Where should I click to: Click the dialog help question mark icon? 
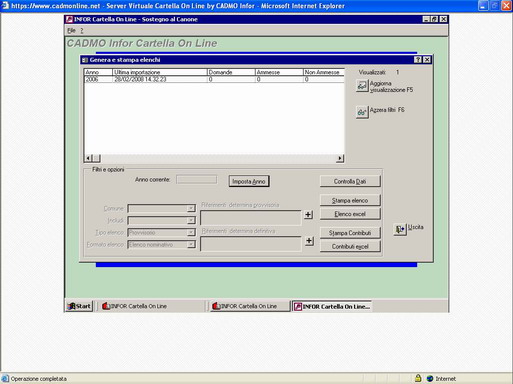pos(418,60)
